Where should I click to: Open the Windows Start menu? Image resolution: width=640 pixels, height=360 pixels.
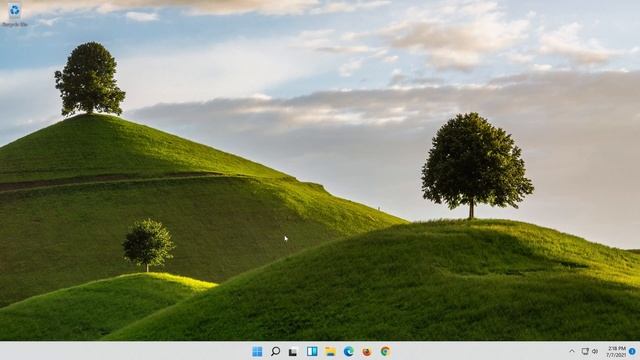(x=257, y=351)
